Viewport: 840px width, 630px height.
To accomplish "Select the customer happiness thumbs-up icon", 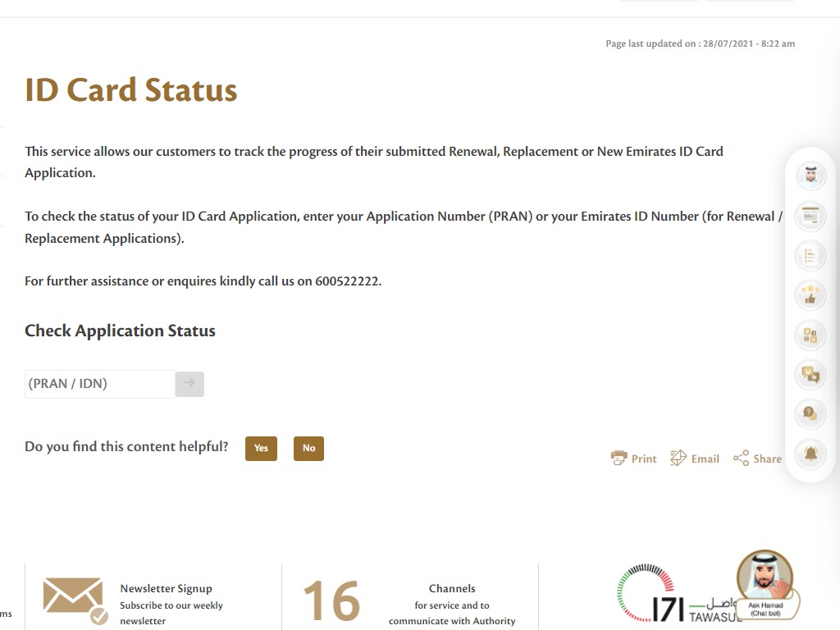I will [x=810, y=295].
